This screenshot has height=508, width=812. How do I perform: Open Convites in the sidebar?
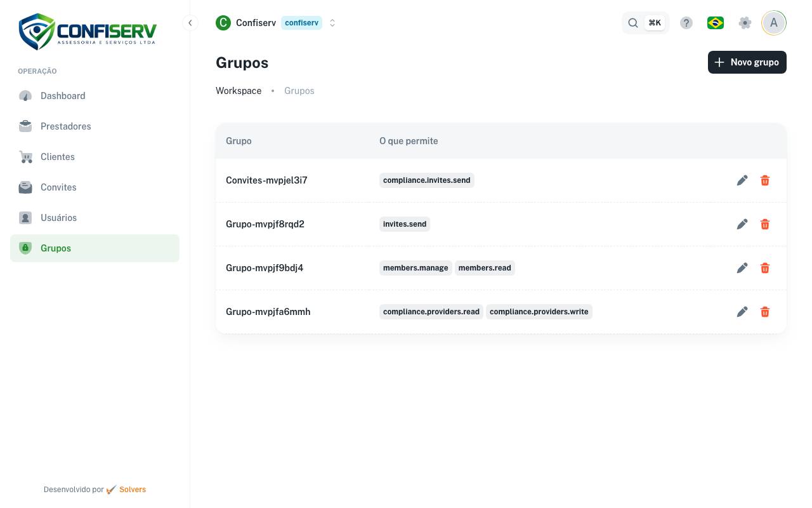[95, 187]
